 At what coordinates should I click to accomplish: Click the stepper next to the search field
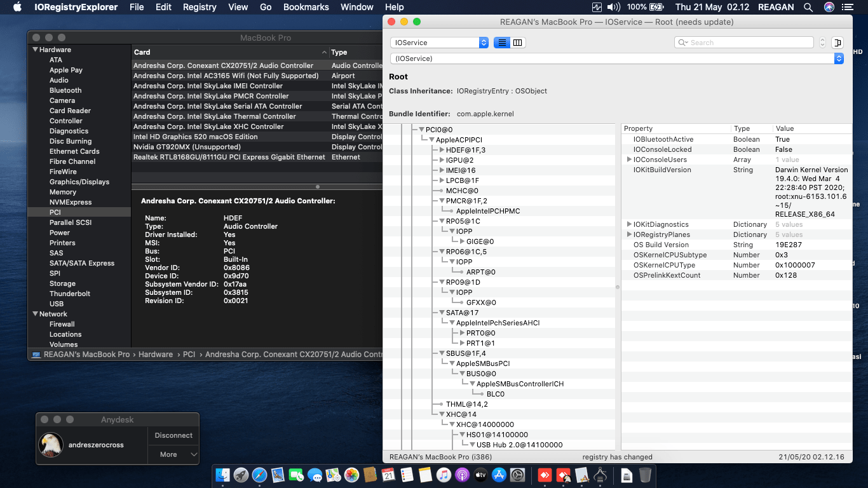pos(822,43)
